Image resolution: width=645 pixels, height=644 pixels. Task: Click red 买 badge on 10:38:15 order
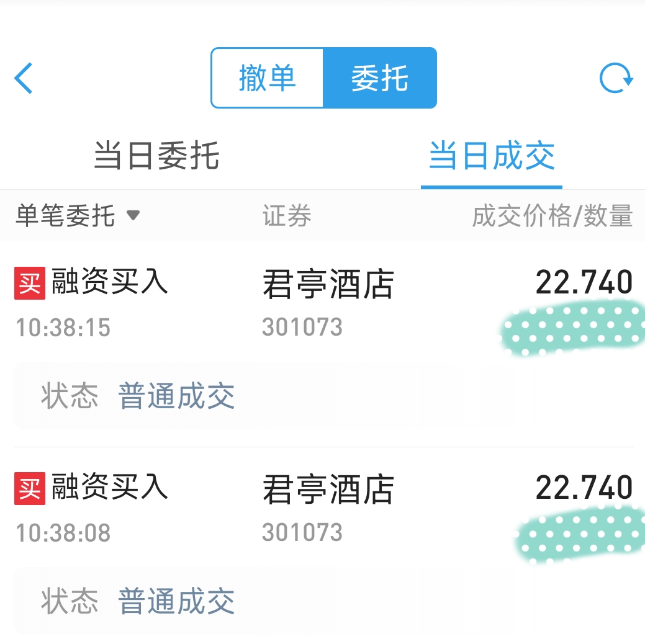[x=30, y=283]
